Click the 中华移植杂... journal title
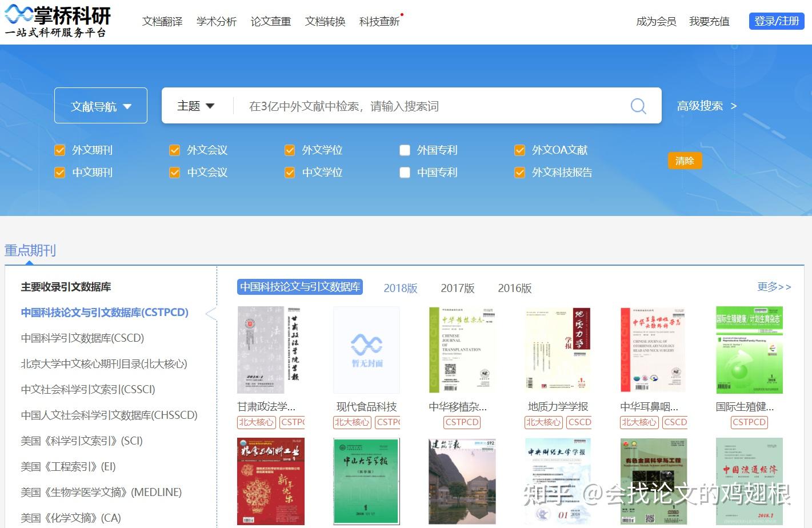The width and height of the screenshot is (812, 528). tap(458, 407)
